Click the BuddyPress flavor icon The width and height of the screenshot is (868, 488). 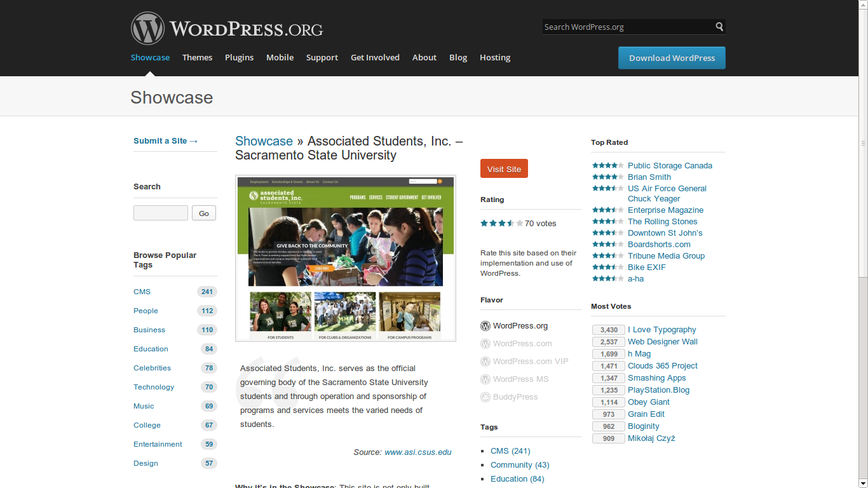pos(485,397)
